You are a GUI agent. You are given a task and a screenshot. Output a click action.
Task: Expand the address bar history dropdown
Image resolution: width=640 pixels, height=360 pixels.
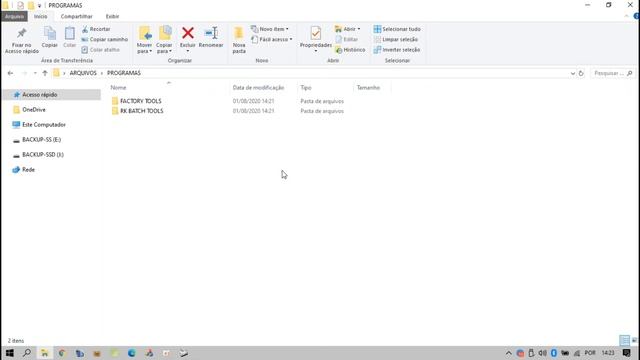[573, 73]
